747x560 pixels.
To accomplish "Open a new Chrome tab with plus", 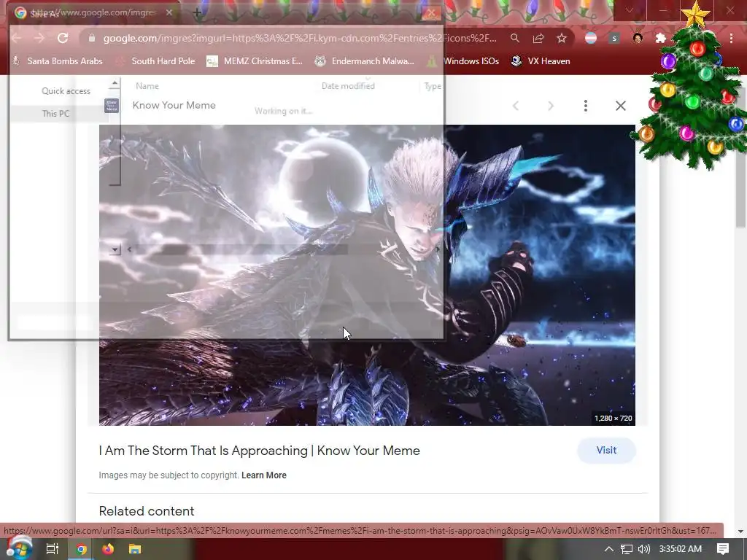I will click(197, 13).
